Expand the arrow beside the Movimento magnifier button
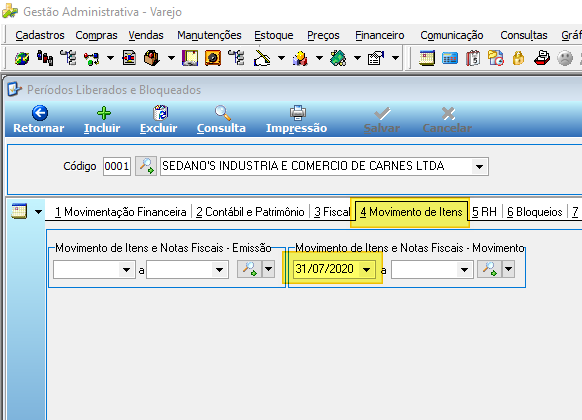The height and width of the screenshot is (420, 582). click(508, 269)
